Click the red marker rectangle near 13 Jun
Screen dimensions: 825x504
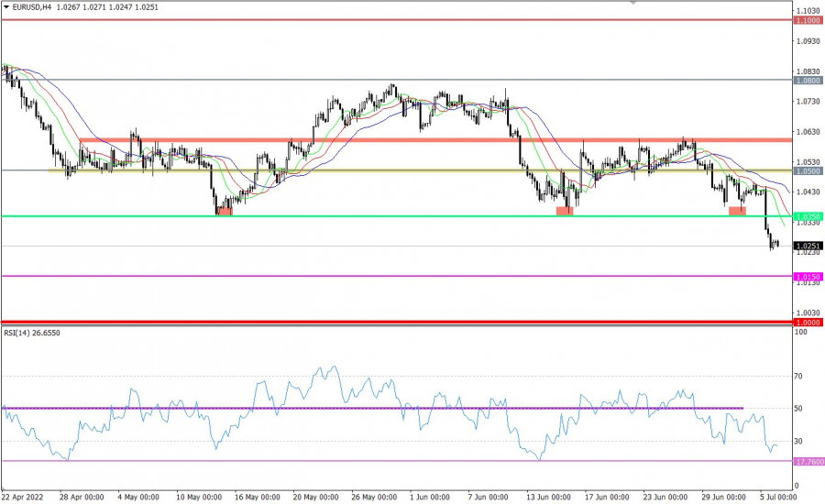click(x=565, y=211)
